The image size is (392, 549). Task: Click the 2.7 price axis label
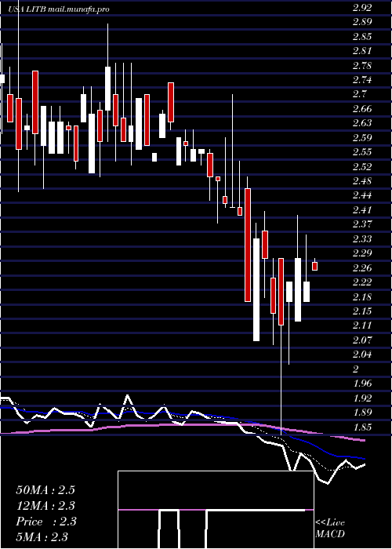[359, 94]
